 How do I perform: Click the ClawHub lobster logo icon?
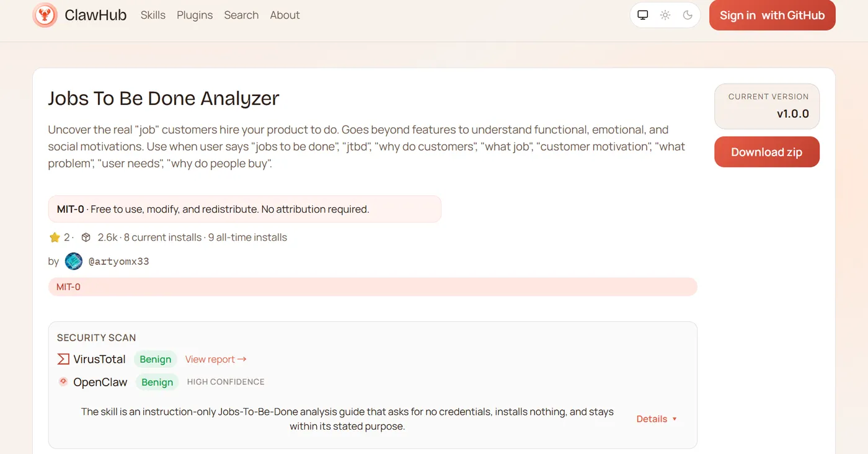point(45,15)
